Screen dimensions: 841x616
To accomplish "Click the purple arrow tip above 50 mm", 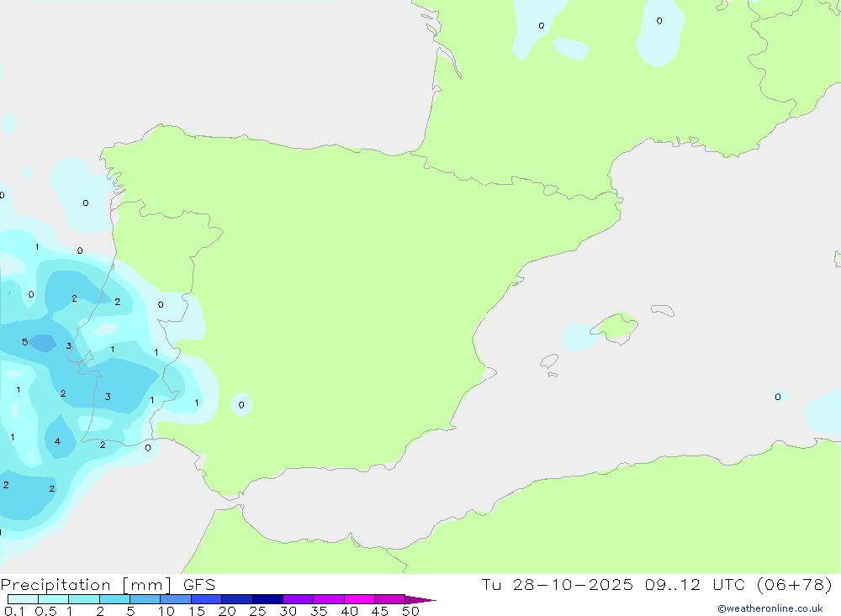I will click(x=420, y=599).
